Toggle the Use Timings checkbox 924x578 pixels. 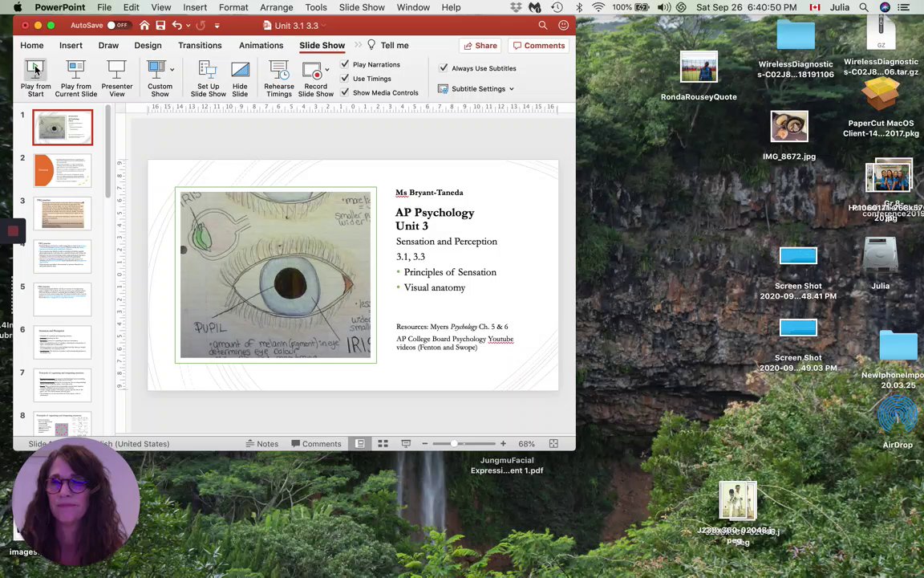pyautogui.click(x=345, y=79)
